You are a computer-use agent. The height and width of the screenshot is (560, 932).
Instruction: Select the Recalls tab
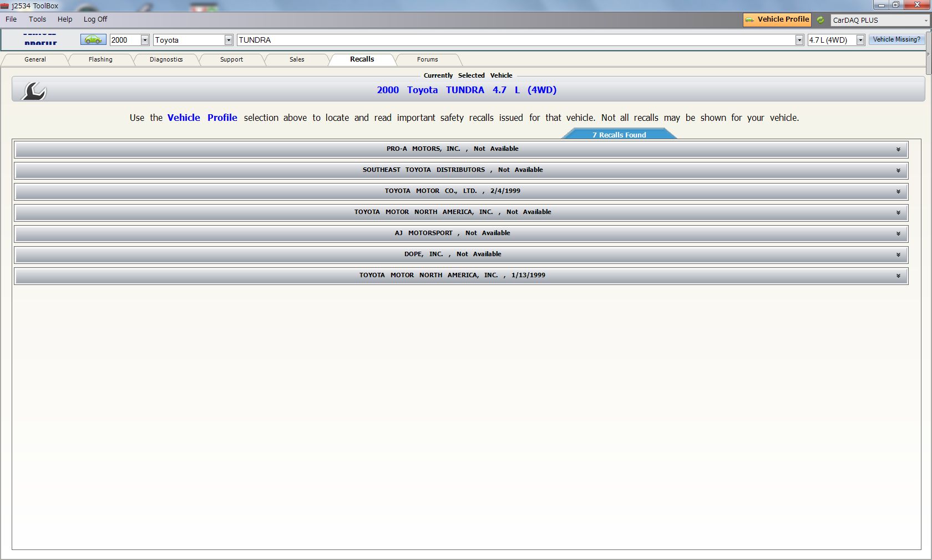pyautogui.click(x=362, y=59)
